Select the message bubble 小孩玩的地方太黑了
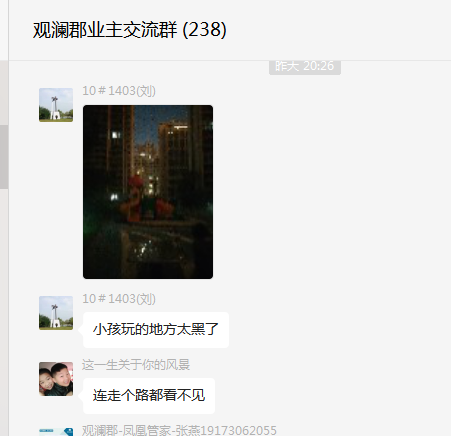Screen dimensions: 451x436 pyautogui.click(x=156, y=330)
